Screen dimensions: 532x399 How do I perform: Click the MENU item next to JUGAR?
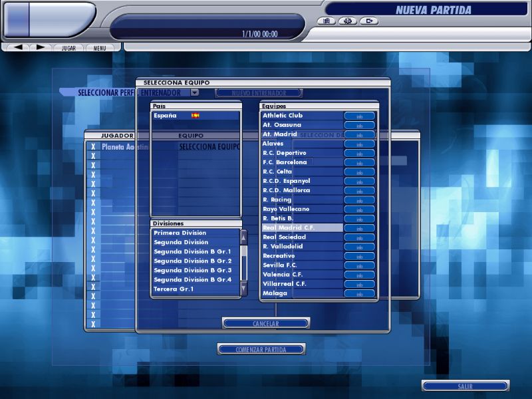pyautogui.click(x=99, y=47)
